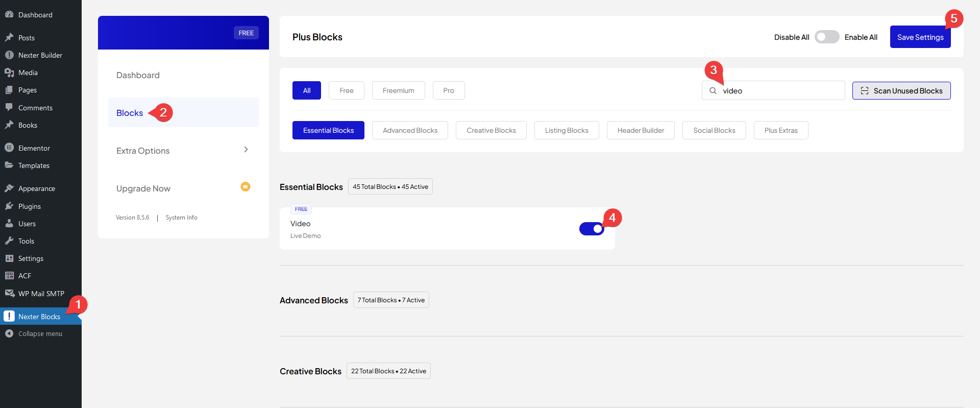Click the search magnifier icon in block search
The image size is (980, 408).
click(713, 91)
